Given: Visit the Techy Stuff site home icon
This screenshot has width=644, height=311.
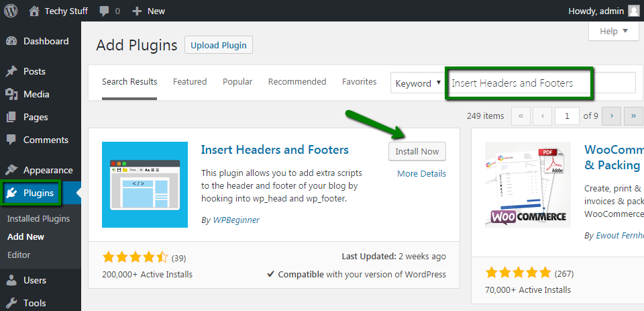Looking at the screenshot, I should 34,11.
